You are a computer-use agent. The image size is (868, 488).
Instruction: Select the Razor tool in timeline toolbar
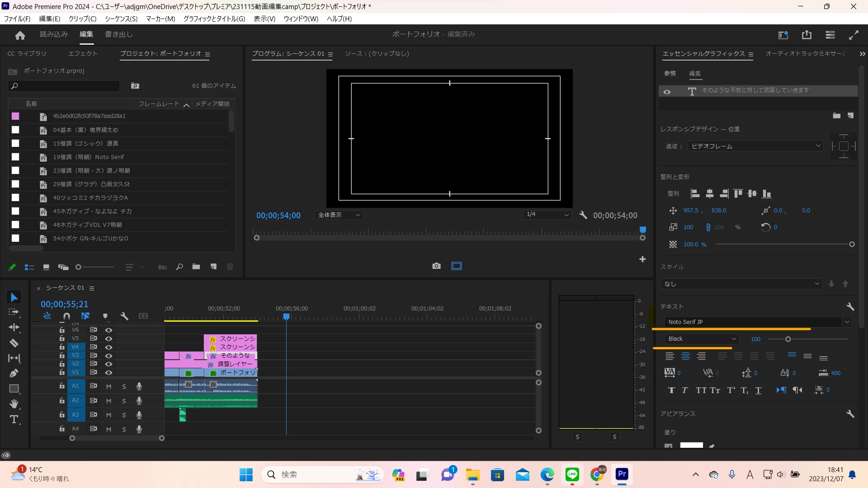click(x=14, y=343)
